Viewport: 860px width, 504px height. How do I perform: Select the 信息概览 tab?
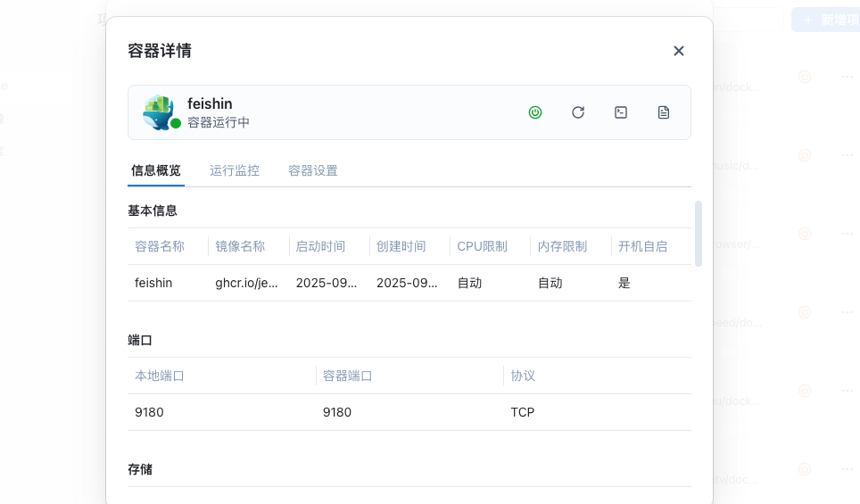click(x=156, y=170)
